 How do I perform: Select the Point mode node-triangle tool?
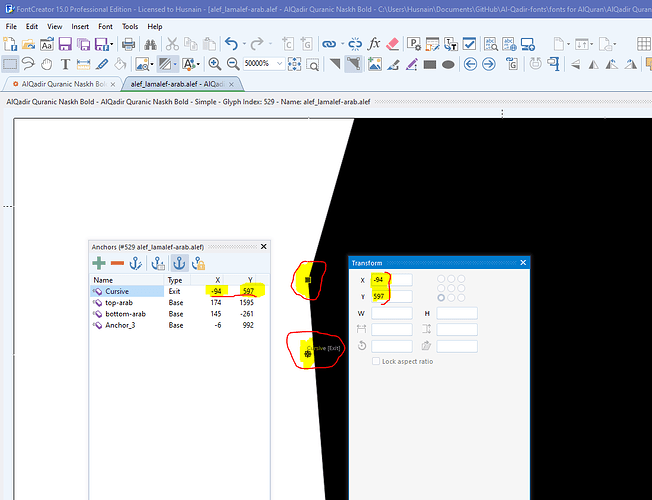(x=353, y=64)
